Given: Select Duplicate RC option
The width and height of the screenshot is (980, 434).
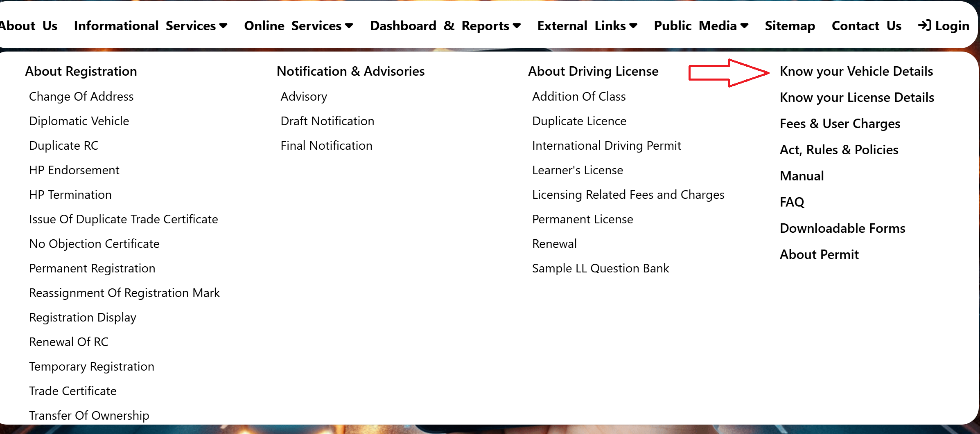Looking at the screenshot, I should click(x=63, y=146).
